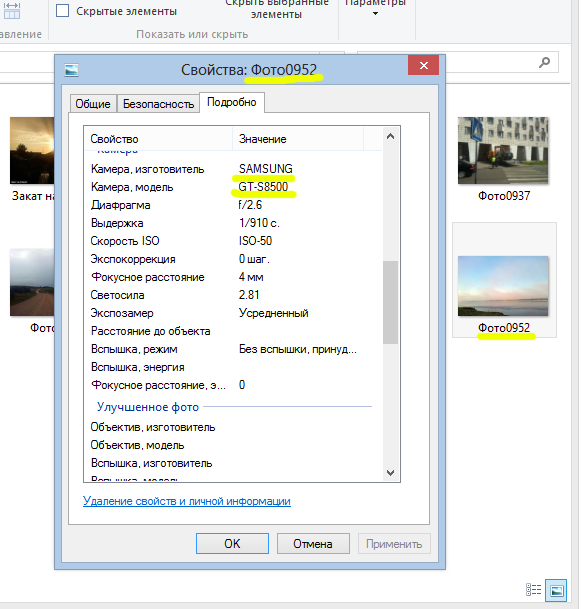Click the Отмена button
The image size is (582, 609).
tap(313, 543)
